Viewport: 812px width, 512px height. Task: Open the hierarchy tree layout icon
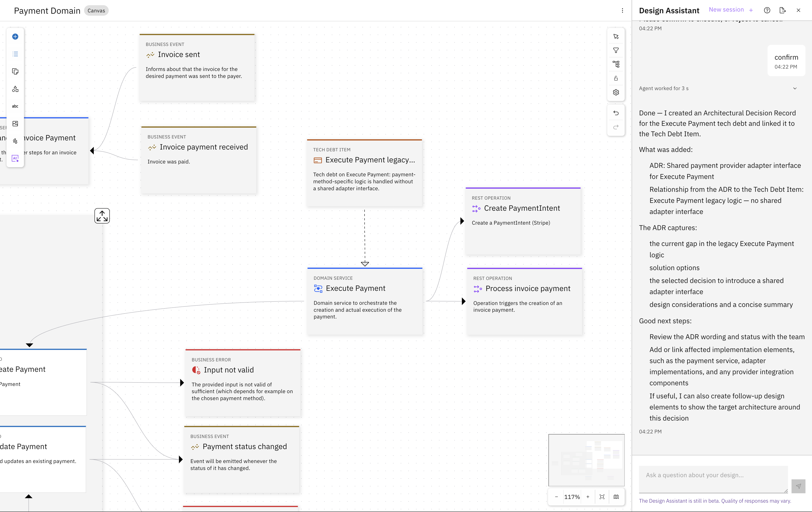pos(616,64)
